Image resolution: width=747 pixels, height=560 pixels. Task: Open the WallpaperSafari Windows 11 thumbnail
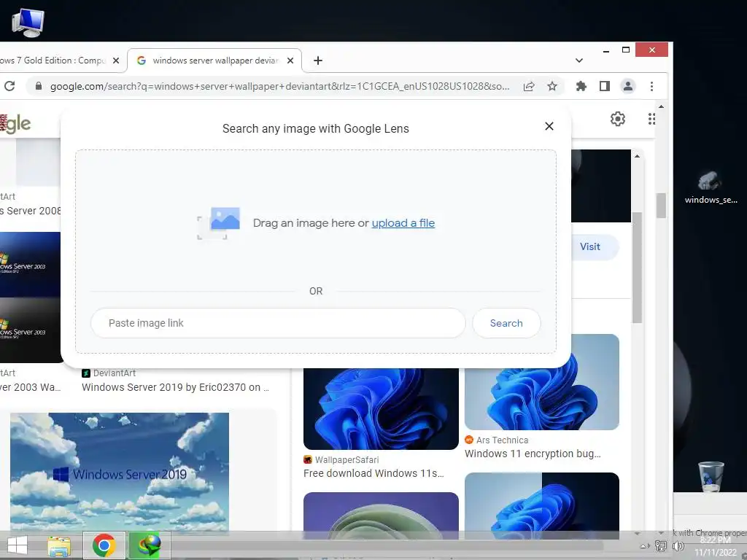point(381,408)
